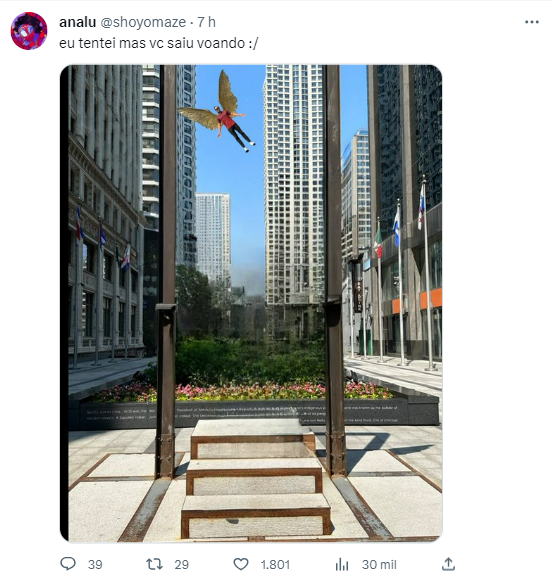Click the 7 h timestamp
The image size is (552, 582).
[x=206, y=22]
